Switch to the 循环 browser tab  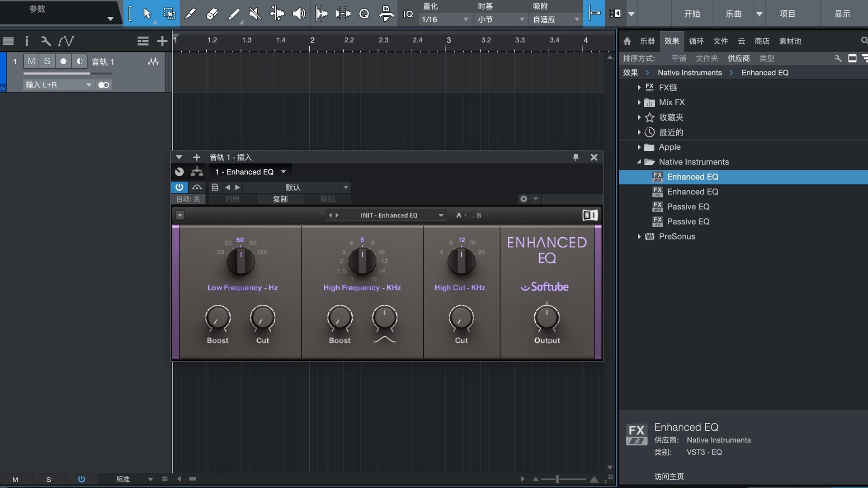[696, 41]
